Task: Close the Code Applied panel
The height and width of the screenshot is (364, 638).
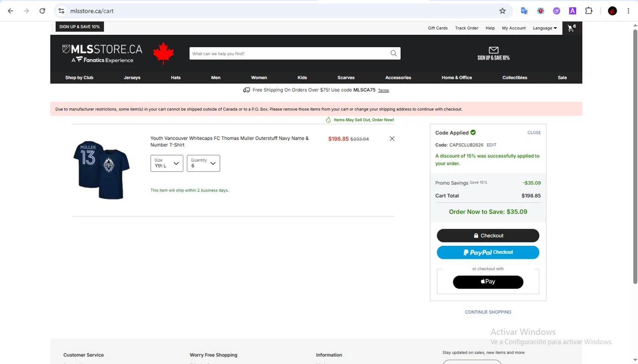Action: [x=534, y=133]
